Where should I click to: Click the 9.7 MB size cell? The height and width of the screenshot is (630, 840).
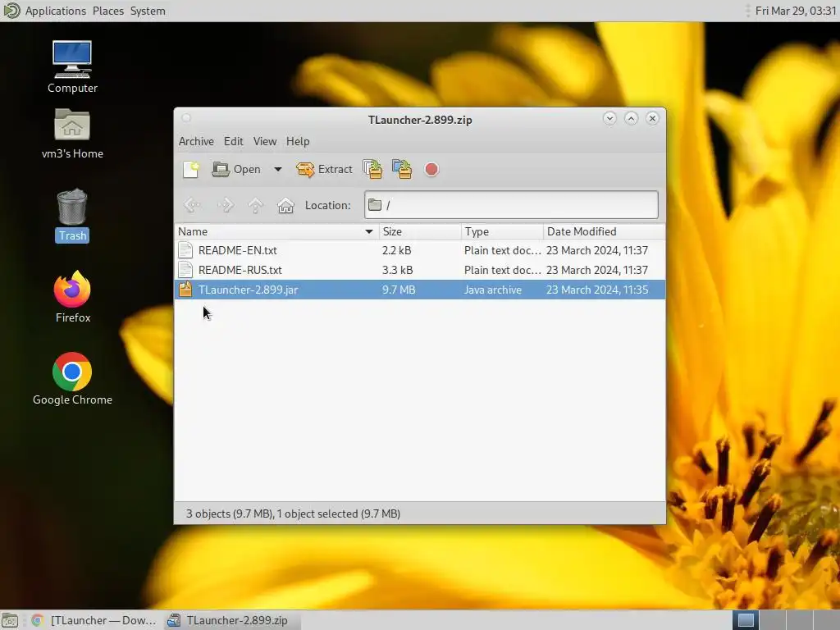[399, 290]
